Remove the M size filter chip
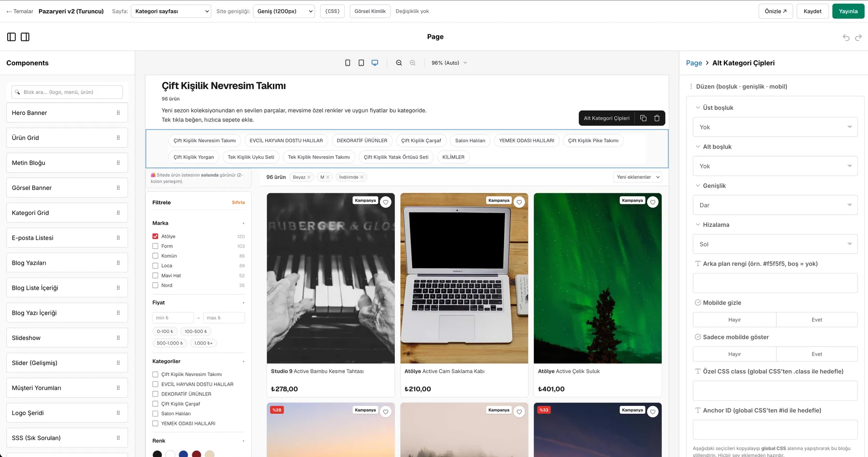This screenshot has width=868, height=457. pos(327,177)
